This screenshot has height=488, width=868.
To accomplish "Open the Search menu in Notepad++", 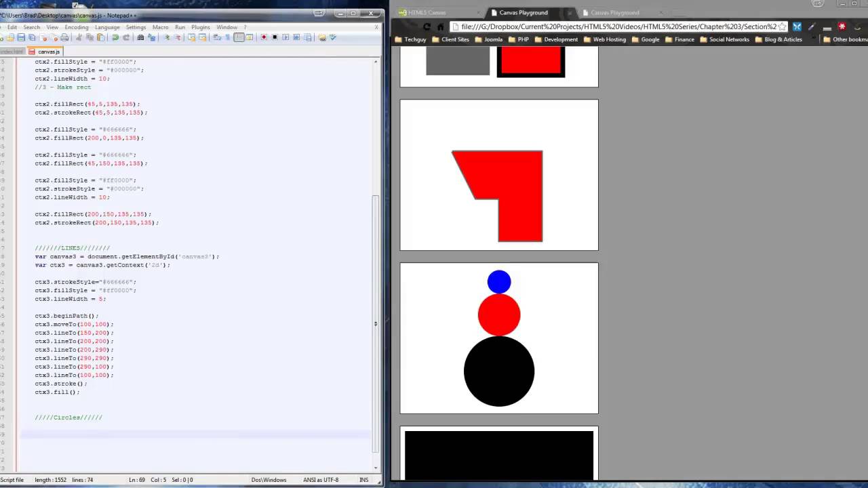I will pyautogui.click(x=31, y=27).
